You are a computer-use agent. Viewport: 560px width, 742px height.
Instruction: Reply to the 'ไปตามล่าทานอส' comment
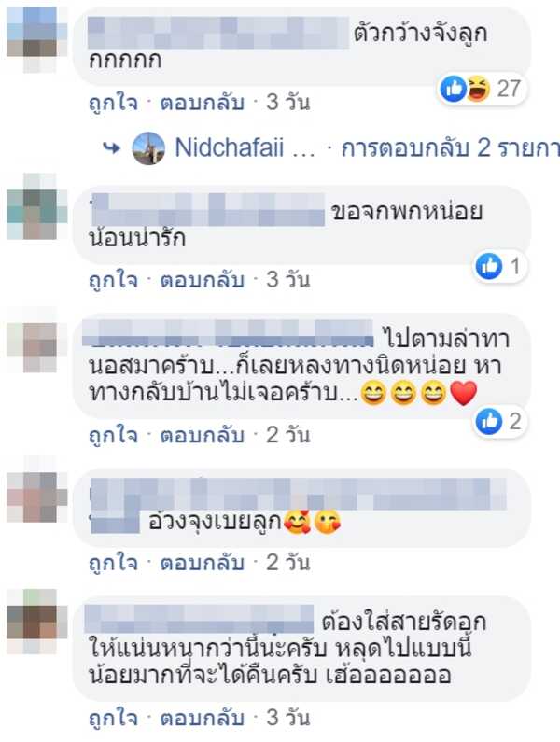point(203,435)
